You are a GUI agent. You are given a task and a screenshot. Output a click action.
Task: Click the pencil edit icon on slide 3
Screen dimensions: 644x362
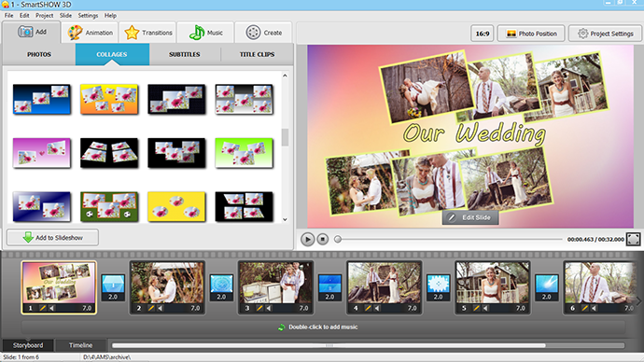coord(259,308)
